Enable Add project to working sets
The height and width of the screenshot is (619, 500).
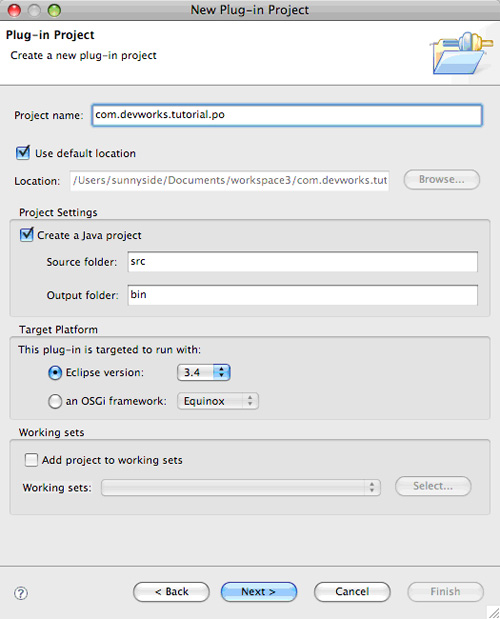point(31,460)
